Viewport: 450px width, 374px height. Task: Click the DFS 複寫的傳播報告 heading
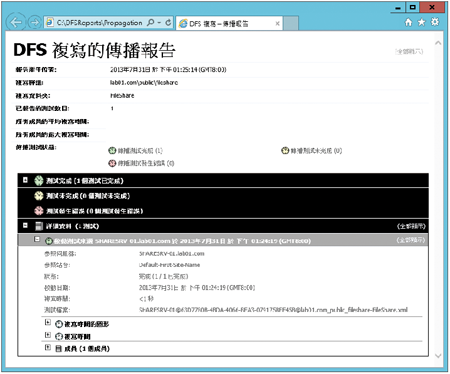point(94,50)
